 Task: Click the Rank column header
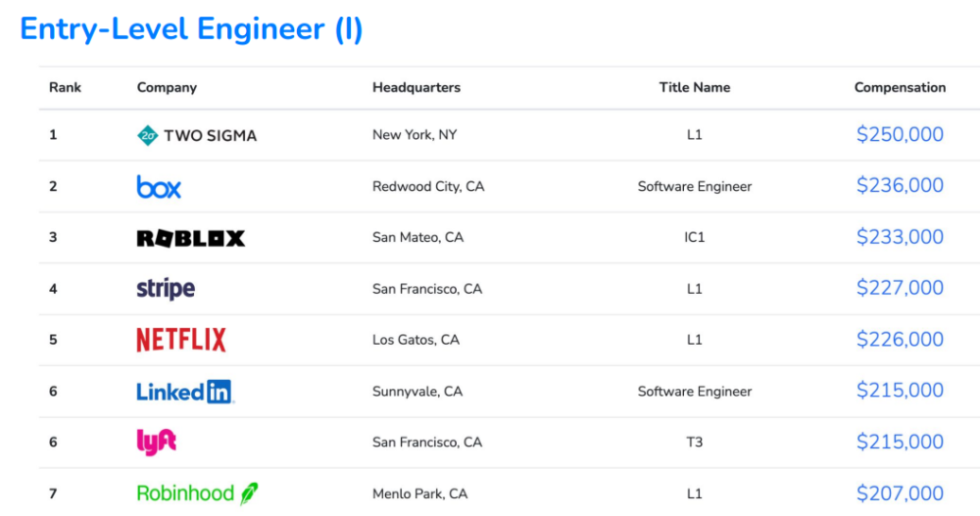[66, 87]
